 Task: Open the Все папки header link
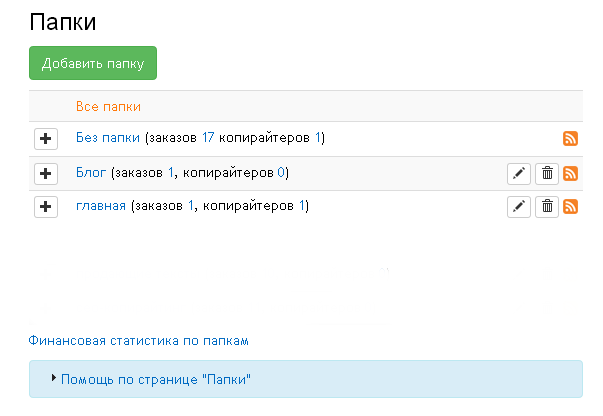pyautogui.click(x=108, y=106)
